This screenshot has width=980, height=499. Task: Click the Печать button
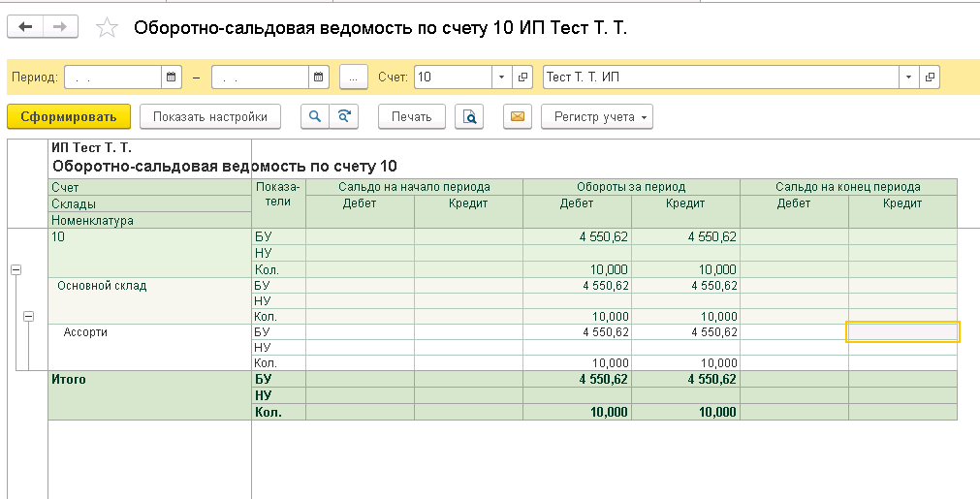click(411, 117)
